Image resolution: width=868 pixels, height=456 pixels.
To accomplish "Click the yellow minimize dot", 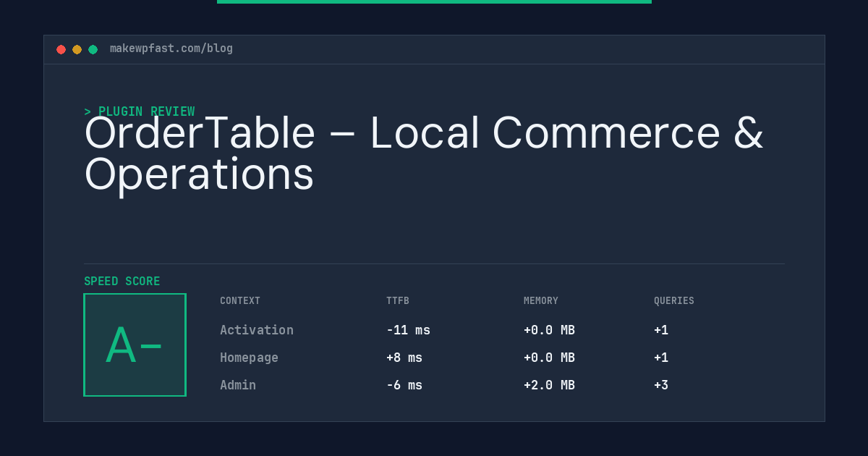I will (x=77, y=50).
